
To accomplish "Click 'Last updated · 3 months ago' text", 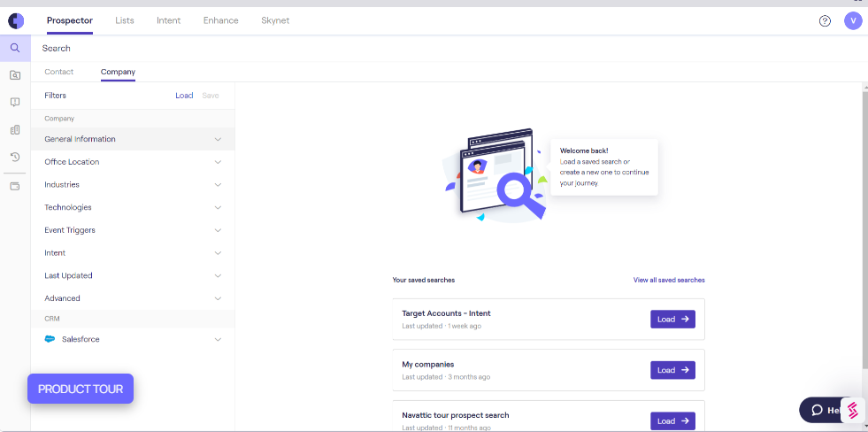I will [446, 377].
